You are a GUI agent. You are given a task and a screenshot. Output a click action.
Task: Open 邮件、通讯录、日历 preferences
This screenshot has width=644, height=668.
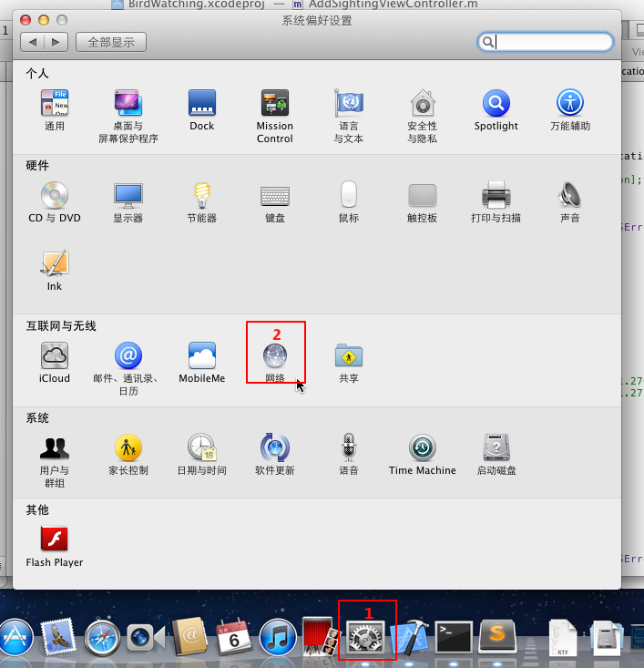(128, 368)
